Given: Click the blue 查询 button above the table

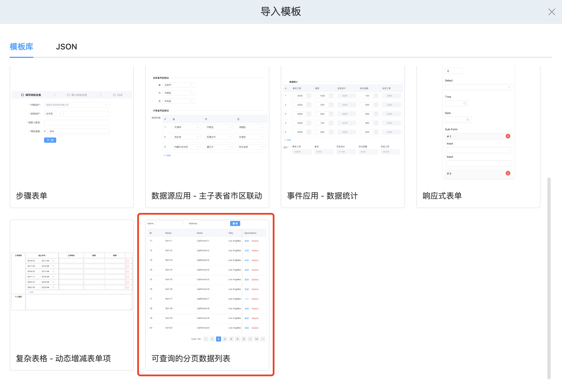Looking at the screenshot, I should tap(235, 224).
